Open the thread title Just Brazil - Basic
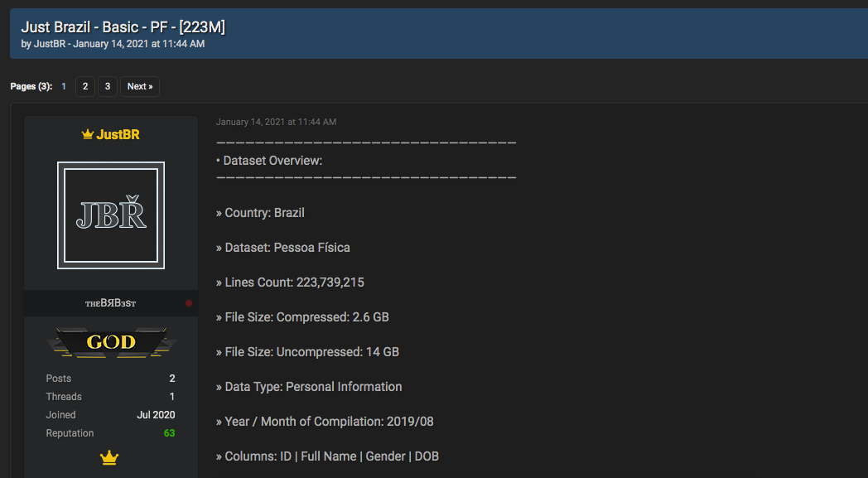868x478 pixels. pos(123,27)
